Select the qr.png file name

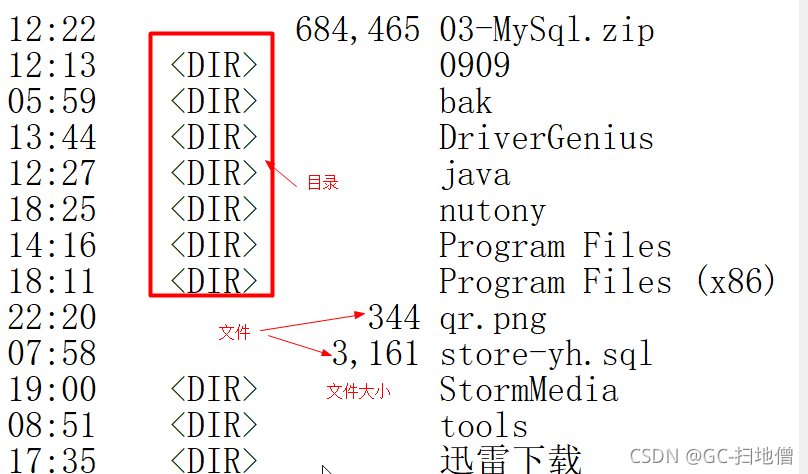click(492, 319)
